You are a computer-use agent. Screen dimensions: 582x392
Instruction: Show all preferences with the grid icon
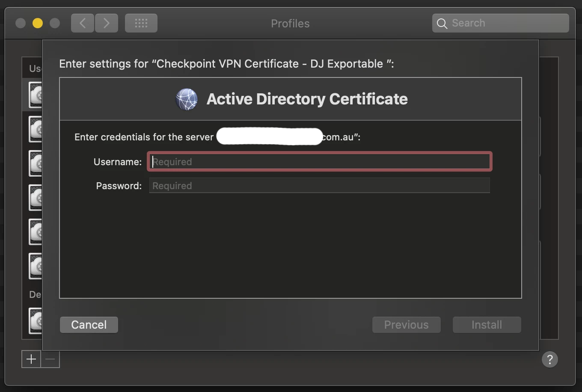(x=141, y=23)
